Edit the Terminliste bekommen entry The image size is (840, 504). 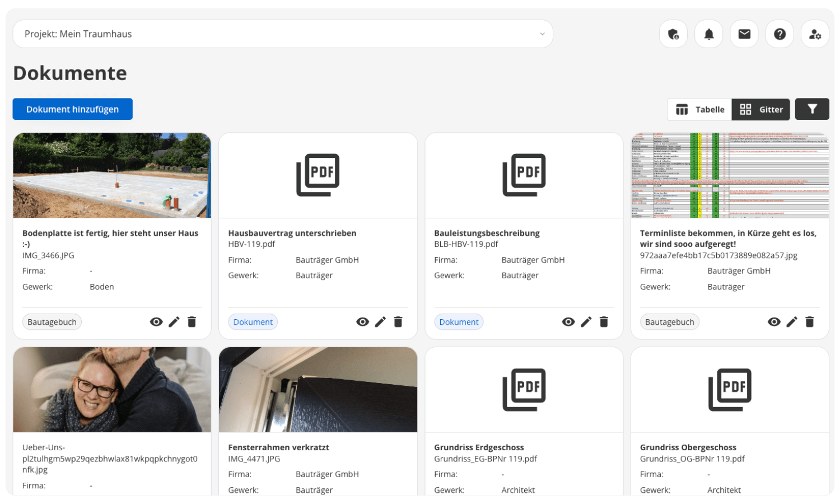[792, 322]
